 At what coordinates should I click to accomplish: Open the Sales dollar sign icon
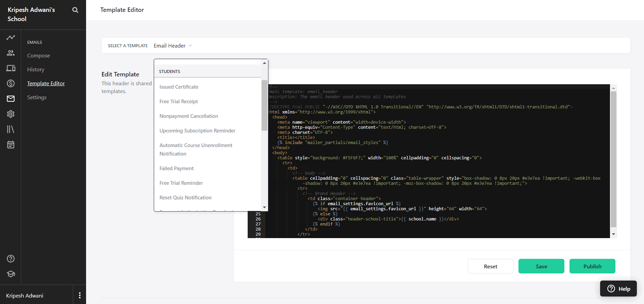[x=11, y=83]
